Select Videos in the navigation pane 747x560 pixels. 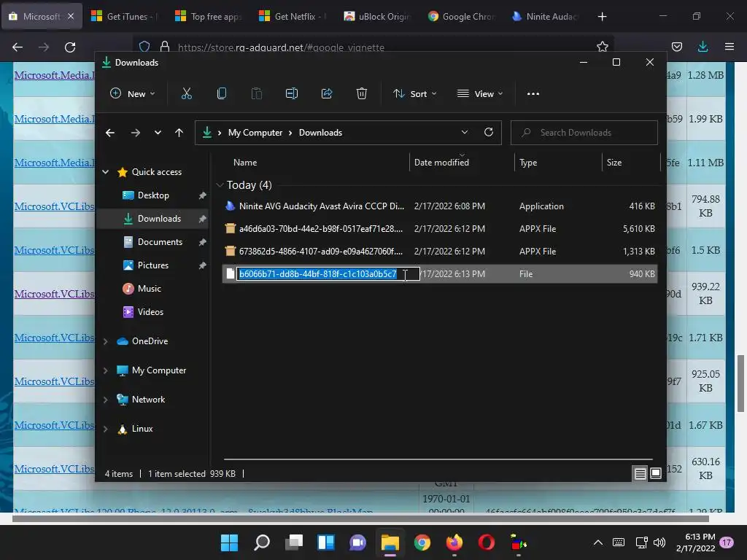click(150, 312)
